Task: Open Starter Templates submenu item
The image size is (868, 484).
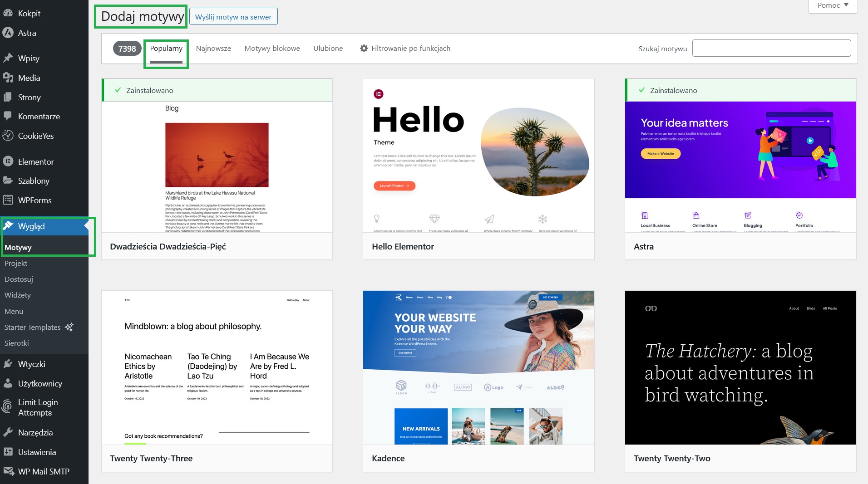Action: click(x=33, y=328)
